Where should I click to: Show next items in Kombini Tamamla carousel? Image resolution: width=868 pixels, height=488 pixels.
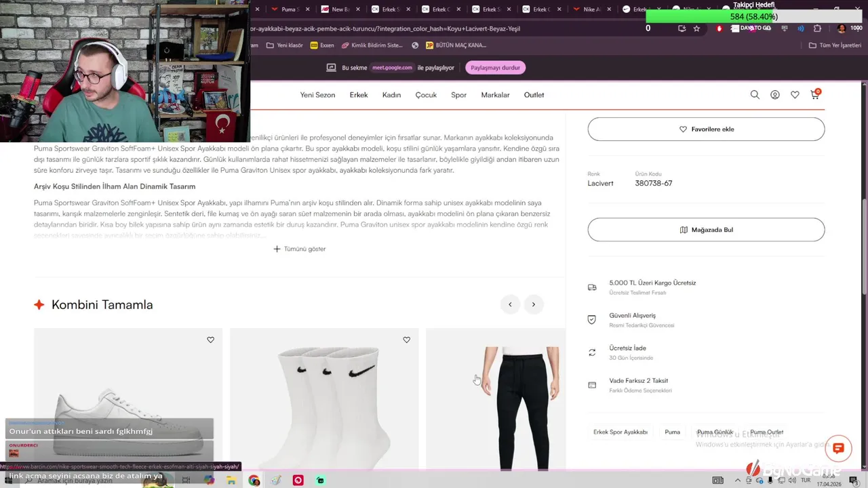[x=534, y=304]
